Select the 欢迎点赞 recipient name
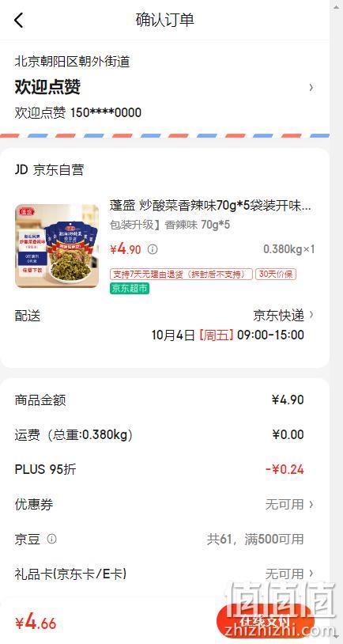The height and width of the screenshot is (644, 343). [x=47, y=87]
